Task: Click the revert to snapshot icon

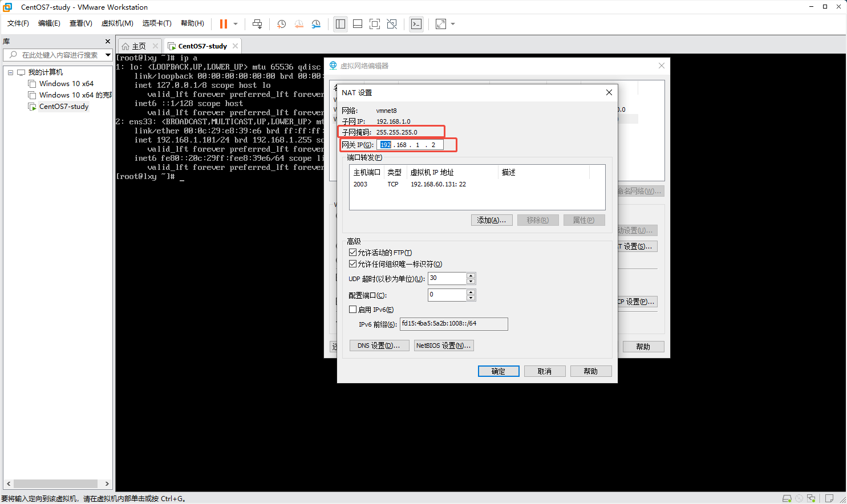Action: 299,24
